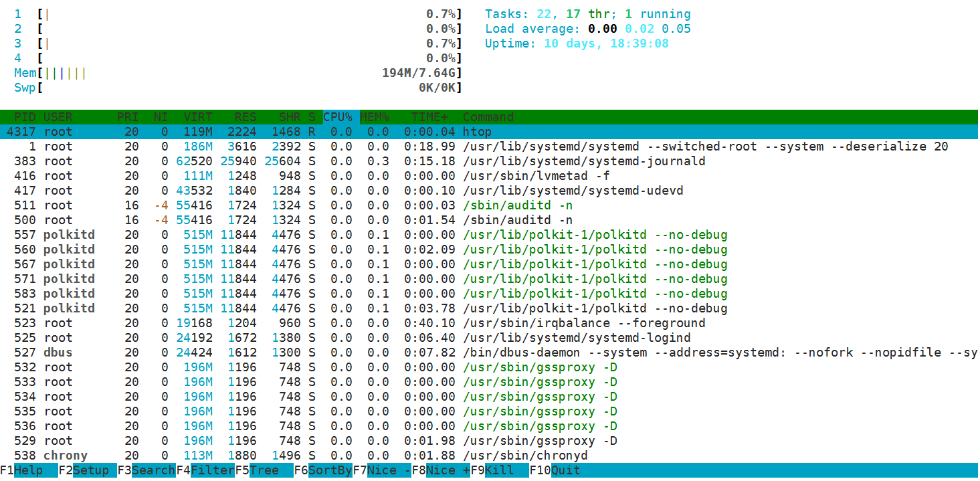Click F9 Kill
Image resolution: width=980 pixels, height=481 pixels.
[500, 470]
